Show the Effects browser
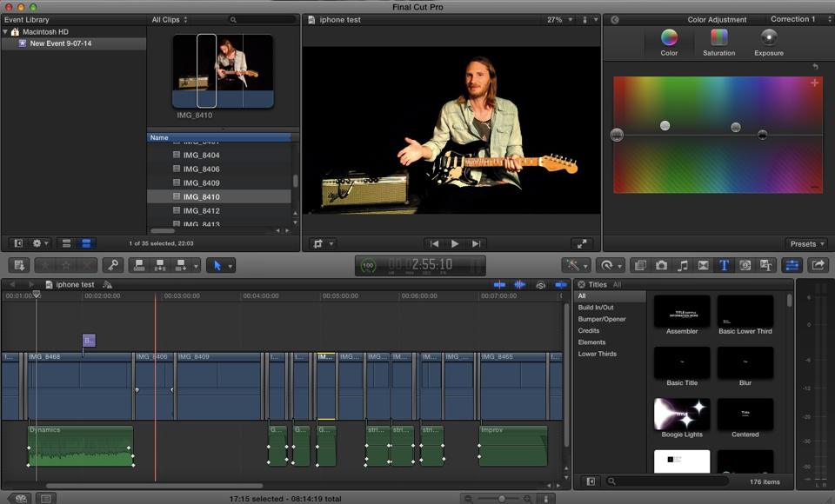The height and width of the screenshot is (504, 835). coord(640,265)
